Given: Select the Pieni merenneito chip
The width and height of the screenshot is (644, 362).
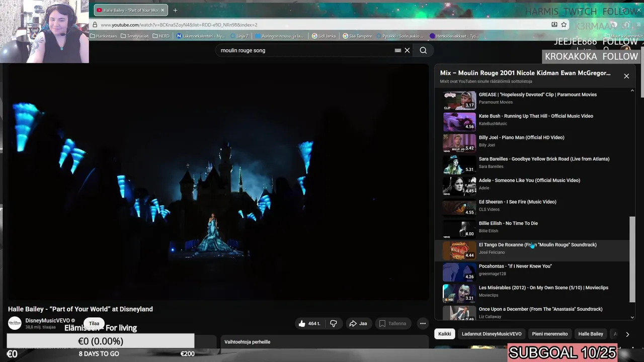Looking at the screenshot, I should click(x=550, y=334).
